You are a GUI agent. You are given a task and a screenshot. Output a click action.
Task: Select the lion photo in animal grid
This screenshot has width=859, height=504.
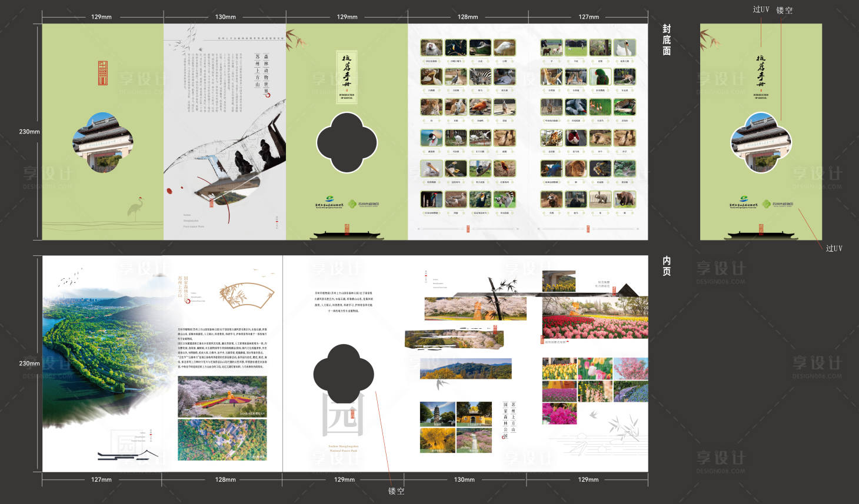click(x=576, y=169)
